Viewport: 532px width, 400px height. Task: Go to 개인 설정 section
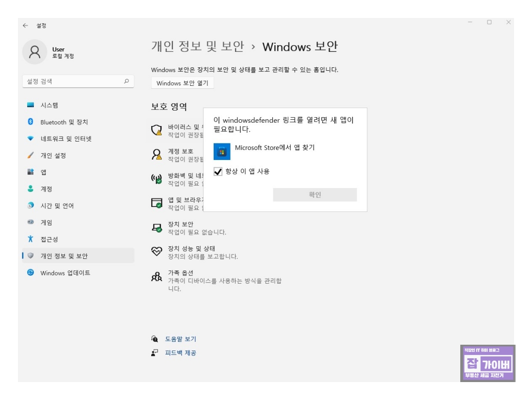click(78, 155)
